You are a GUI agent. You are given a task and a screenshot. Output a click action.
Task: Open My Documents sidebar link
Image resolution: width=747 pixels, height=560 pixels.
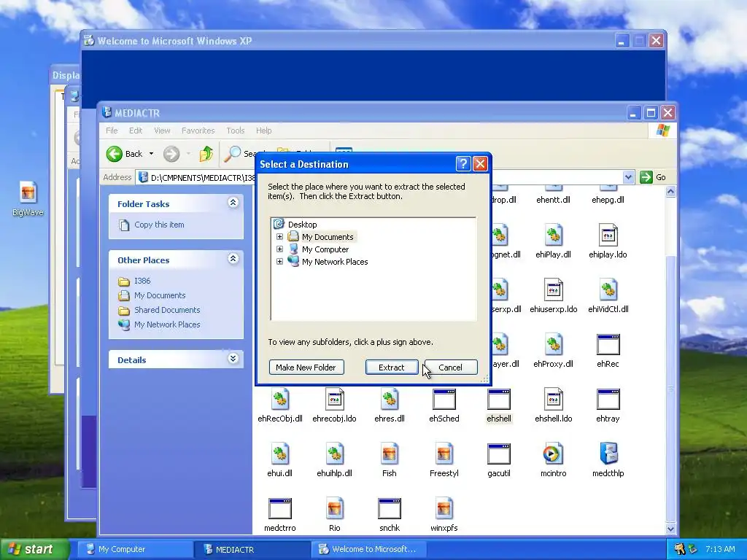160,295
